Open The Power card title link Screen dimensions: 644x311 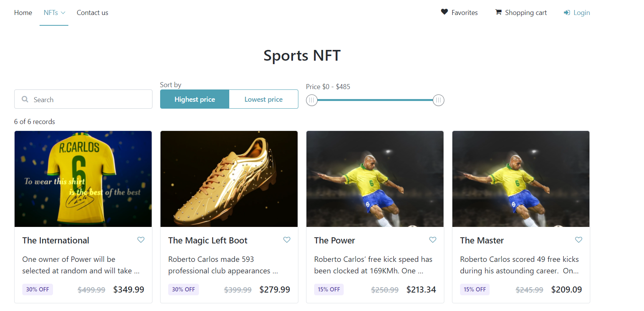[334, 241]
